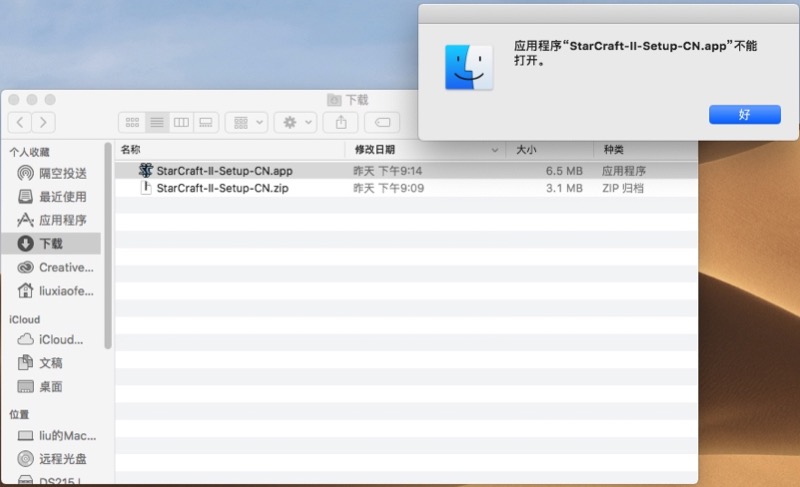Open the gear action menu dropdown

pos(296,122)
